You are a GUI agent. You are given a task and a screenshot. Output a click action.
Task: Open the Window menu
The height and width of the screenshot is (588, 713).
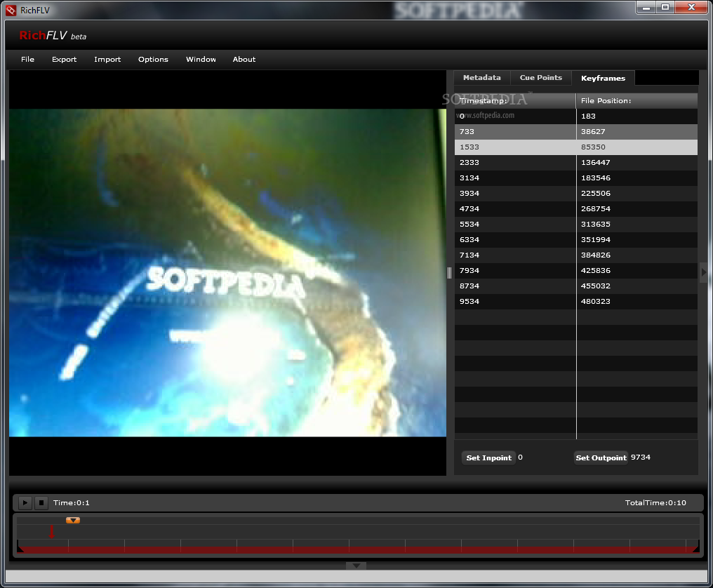201,59
